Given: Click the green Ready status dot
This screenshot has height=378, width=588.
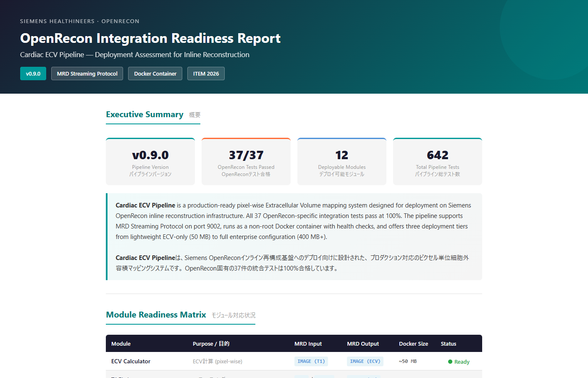Looking at the screenshot, I should pos(450,362).
